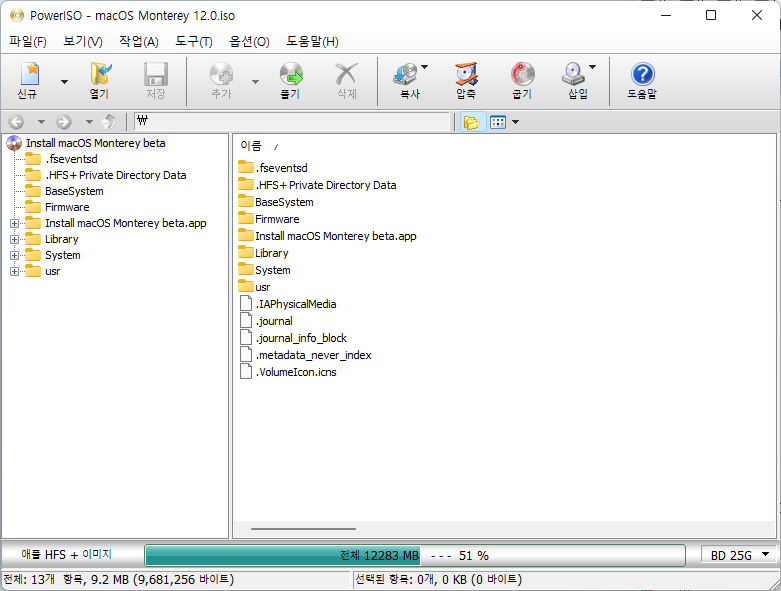
Task: Select the .metadata_never_index file
Action: pyautogui.click(x=313, y=355)
